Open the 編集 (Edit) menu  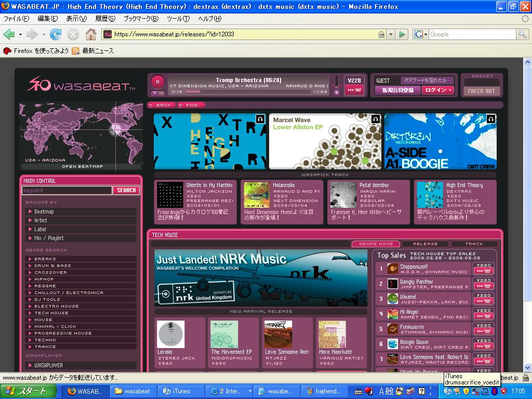coord(47,19)
